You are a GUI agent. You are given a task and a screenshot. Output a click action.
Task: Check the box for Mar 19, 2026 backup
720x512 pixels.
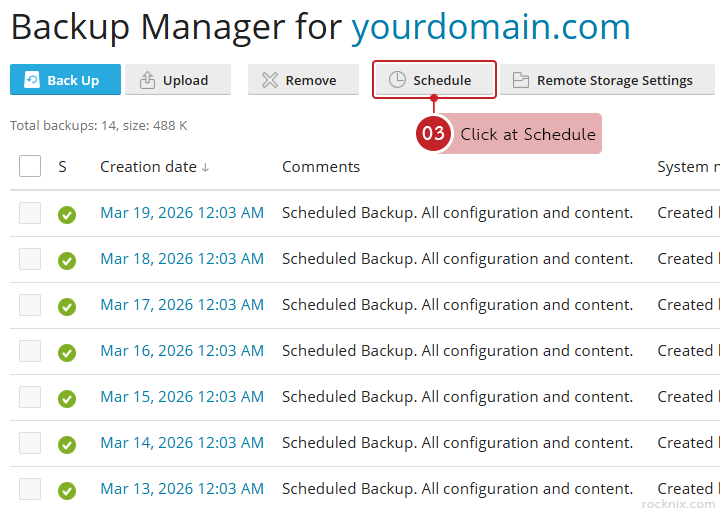pyautogui.click(x=30, y=213)
